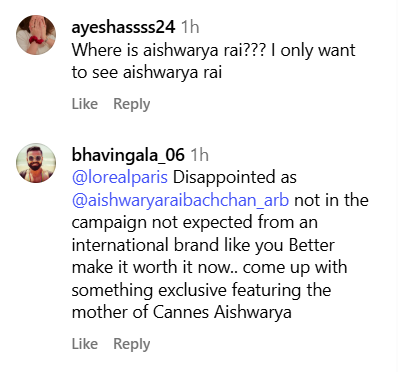This screenshot has height=372, width=398.
Task: Click the 1h timestamp beside bhavingala_06
Action: pos(199,155)
